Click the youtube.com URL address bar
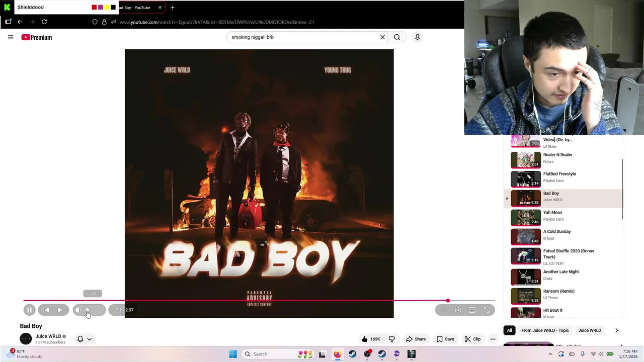The image size is (644, 362). pos(217,22)
